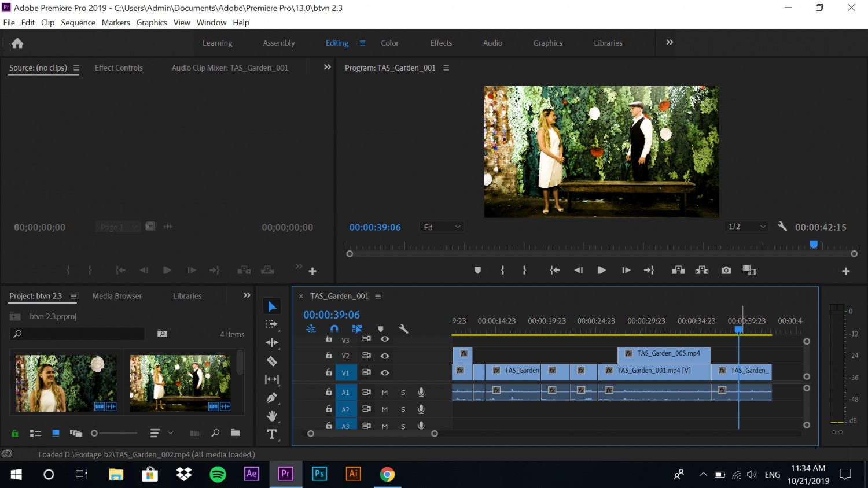The width and height of the screenshot is (868, 488).
Task: Switch to the Effect Controls tab
Action: coord(119,68)
